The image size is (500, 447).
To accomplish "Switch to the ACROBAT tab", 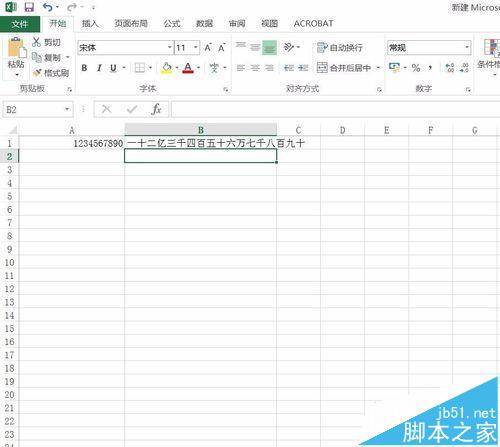I will [x=313, y=23].
